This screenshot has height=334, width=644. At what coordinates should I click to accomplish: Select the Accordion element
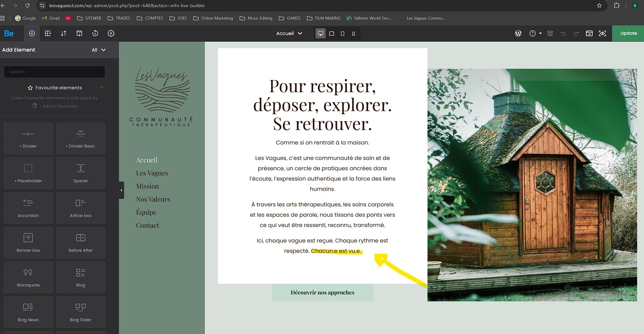click(28, 208)
